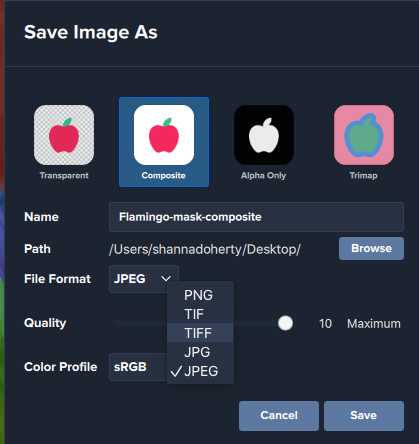Pick the checked JPEG menu entry
Viewport: 419px width, 444px height.
tap(200, 371)
